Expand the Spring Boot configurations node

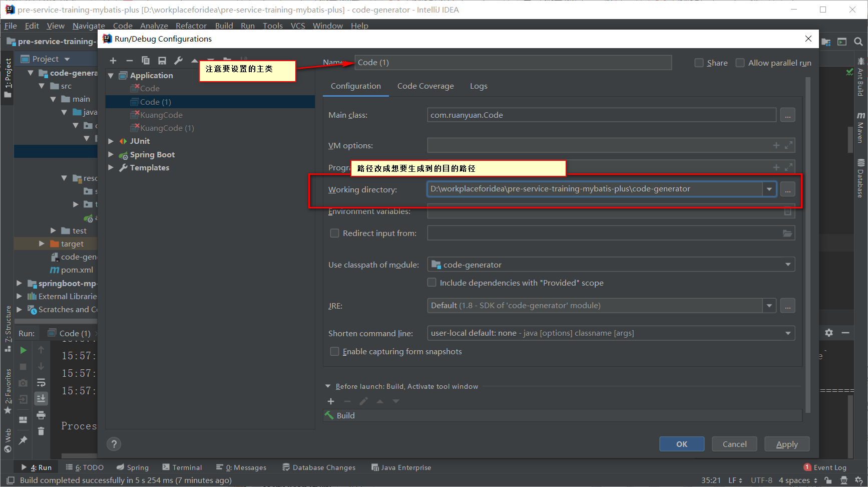pyautogui.click(x=111, y=154)
